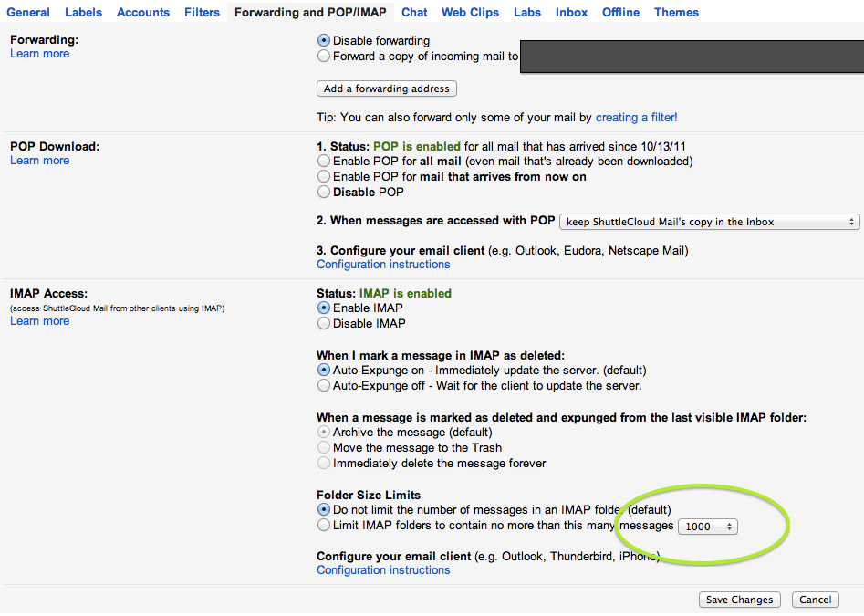Screen dimensions: 864x616
Task: Click Learn more under IMAP Access
Action: (39, 321)
